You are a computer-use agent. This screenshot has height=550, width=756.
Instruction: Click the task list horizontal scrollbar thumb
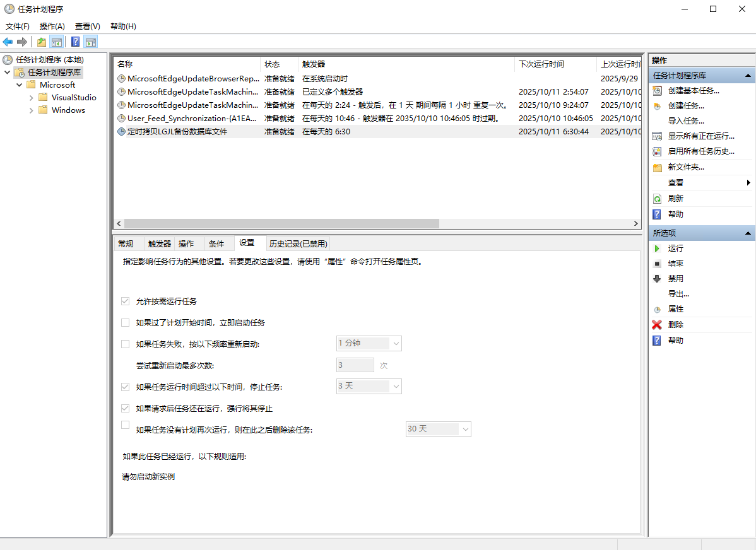[x=281, y=224]
